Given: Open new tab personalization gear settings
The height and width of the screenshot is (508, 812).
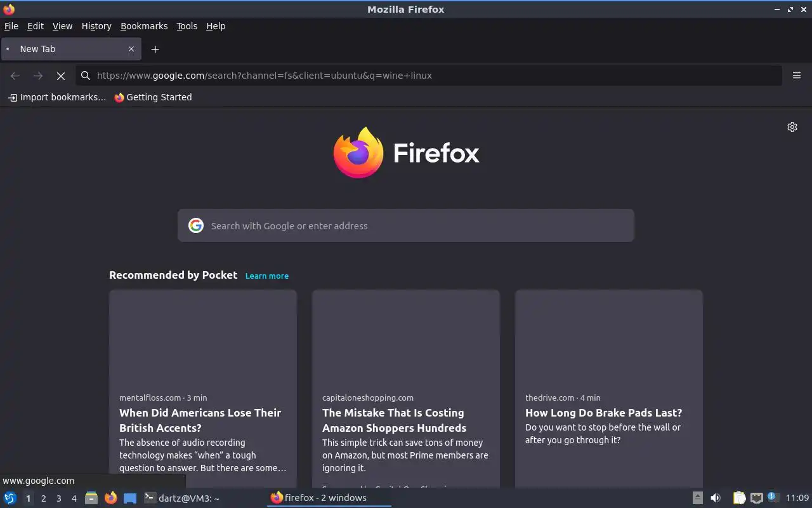Looking at the screenshot, I should point(792,127).
